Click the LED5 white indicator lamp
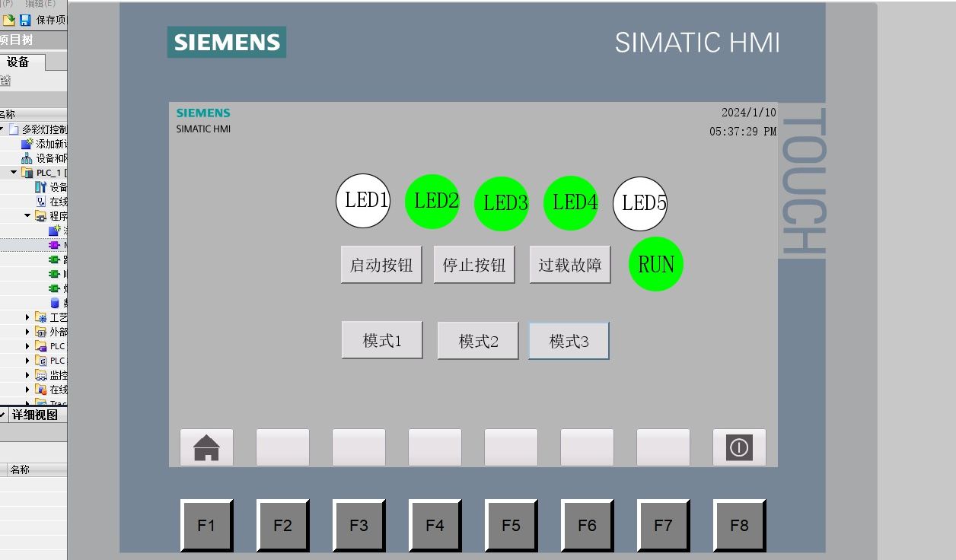Screen dimensions: 956x560 tap(640, 203)
